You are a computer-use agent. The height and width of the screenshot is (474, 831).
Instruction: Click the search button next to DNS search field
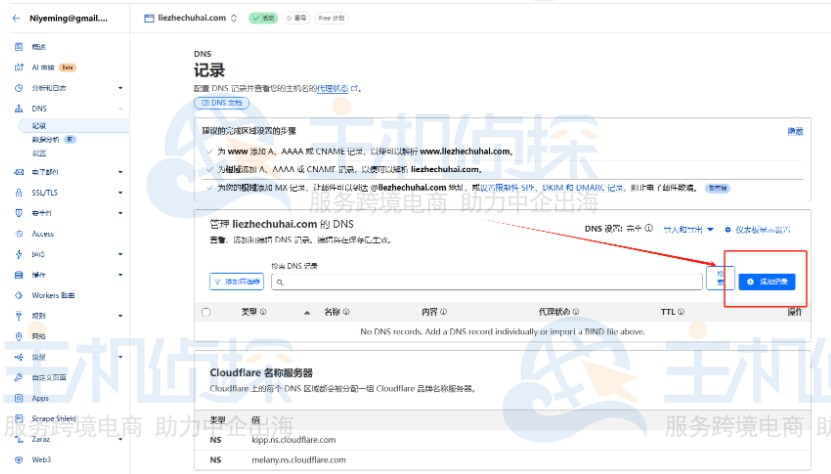[720, 278]
